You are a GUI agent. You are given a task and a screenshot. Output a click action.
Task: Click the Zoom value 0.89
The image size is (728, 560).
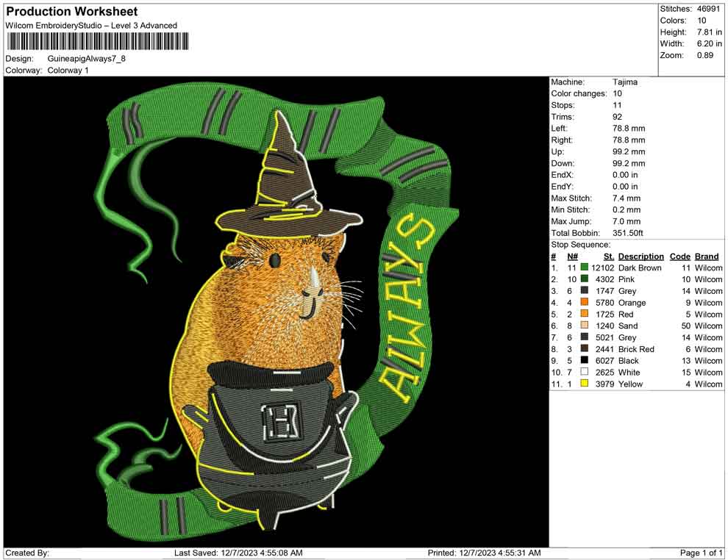pyautogui.click(x=704, y=55)
